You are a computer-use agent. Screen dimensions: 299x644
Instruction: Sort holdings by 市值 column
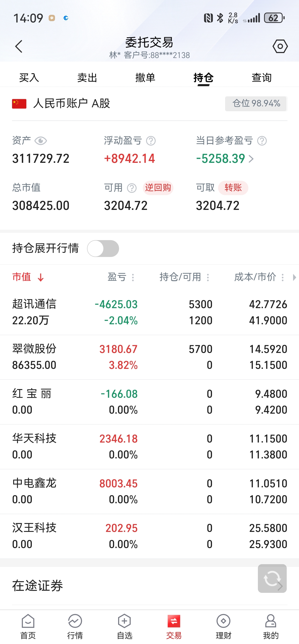tap(28, 277)
